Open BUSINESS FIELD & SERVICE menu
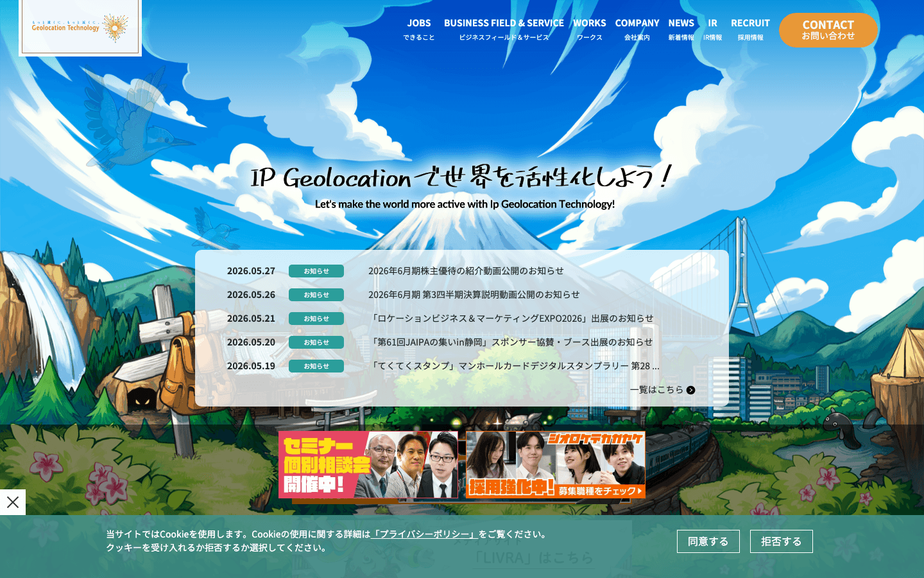Viewport: 924px width, 578px height. tap(504, 30)
